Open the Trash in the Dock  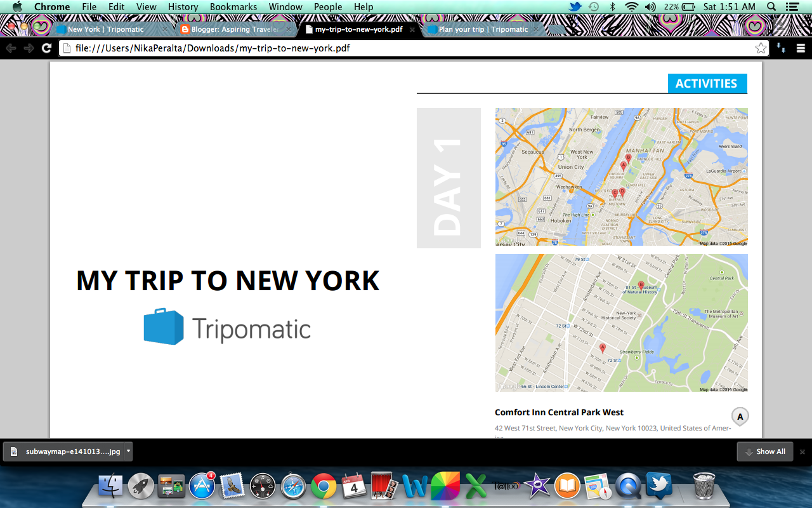click(704, 486)
